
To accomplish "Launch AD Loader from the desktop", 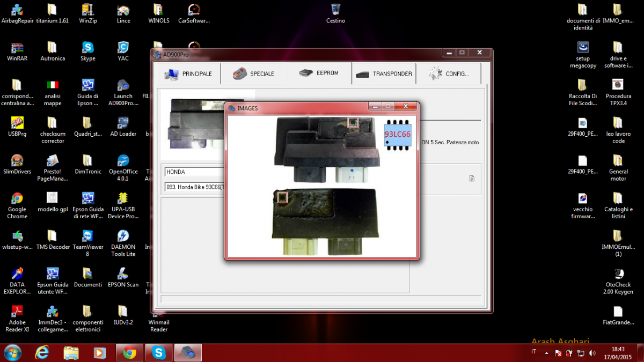I will (x=123, y=127).
